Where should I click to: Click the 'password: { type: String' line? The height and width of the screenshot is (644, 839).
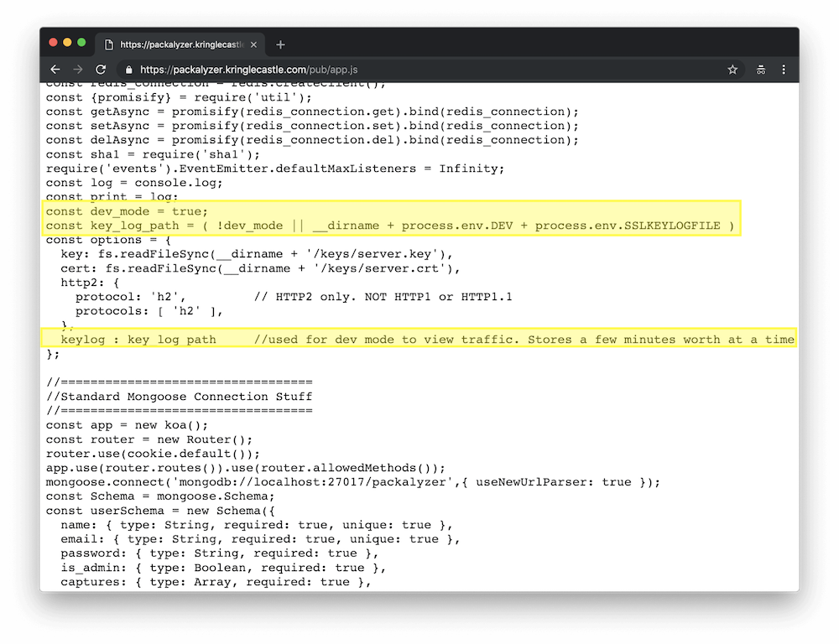[219, 553]
